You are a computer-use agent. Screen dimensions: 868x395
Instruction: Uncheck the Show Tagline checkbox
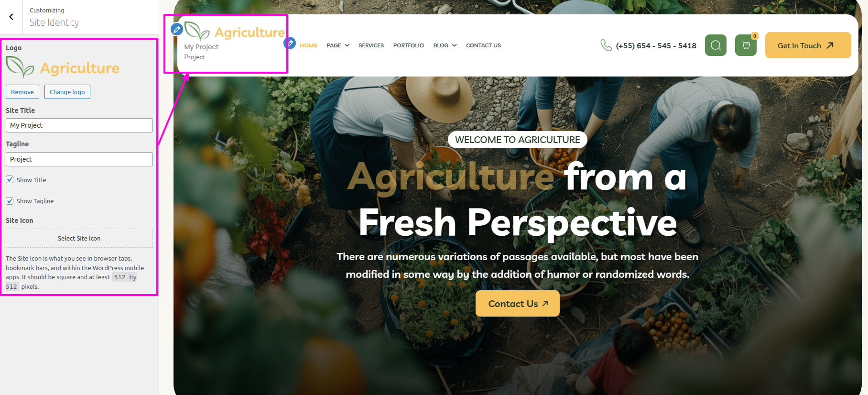(x=10, y=200)
